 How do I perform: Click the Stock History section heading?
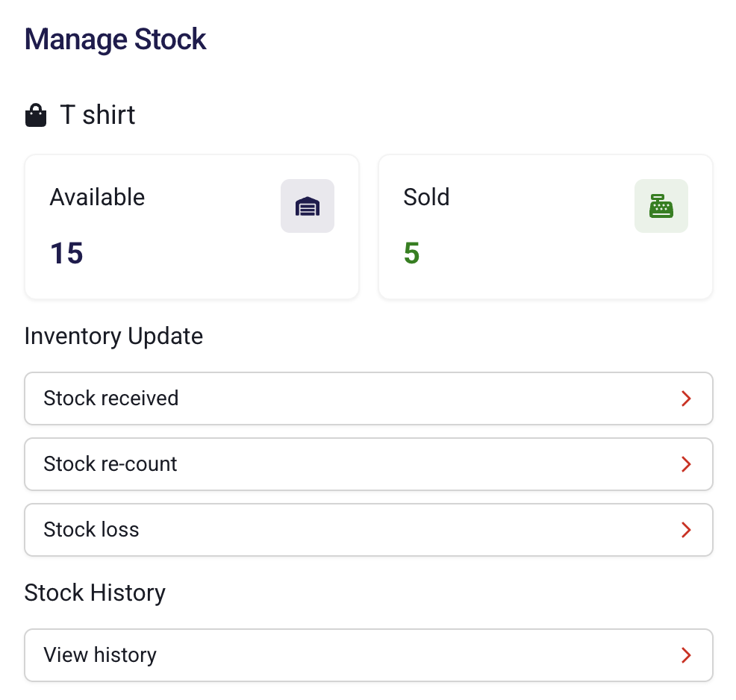click(x=95, y=593)
